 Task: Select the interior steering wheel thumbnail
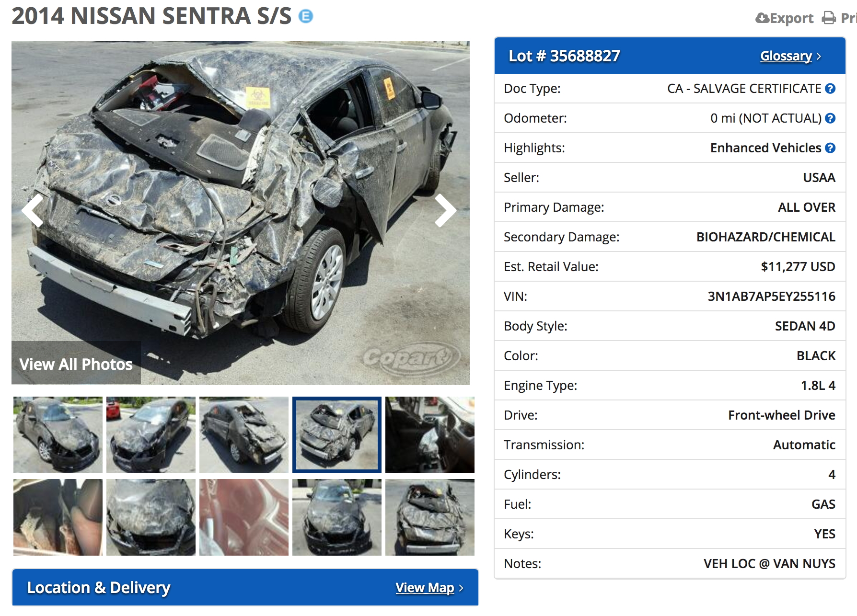pyautogui.click(x=430, y=435)
